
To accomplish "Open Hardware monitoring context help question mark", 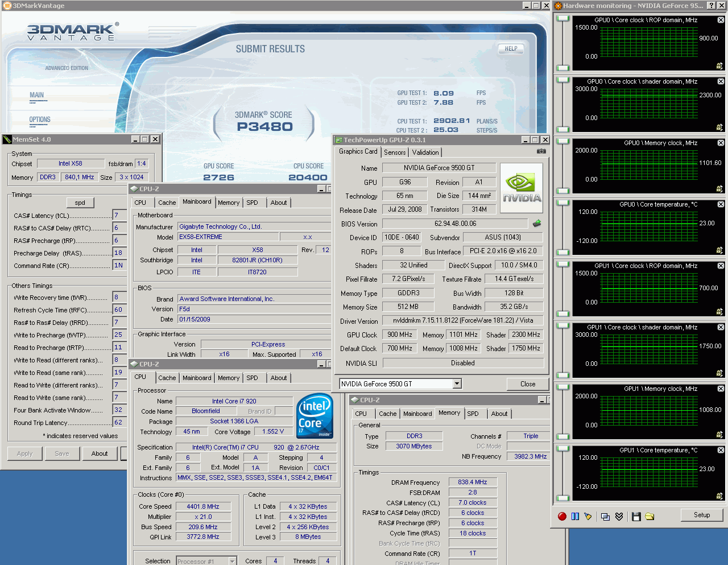I will click(x=711, y=6).
